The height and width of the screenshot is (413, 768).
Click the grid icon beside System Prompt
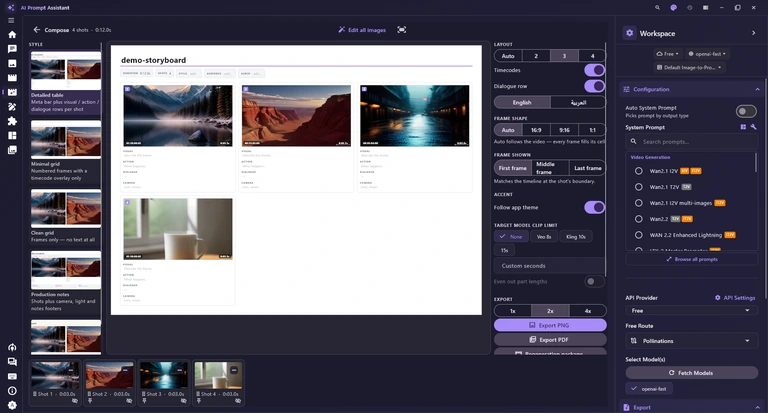point(743,127)
